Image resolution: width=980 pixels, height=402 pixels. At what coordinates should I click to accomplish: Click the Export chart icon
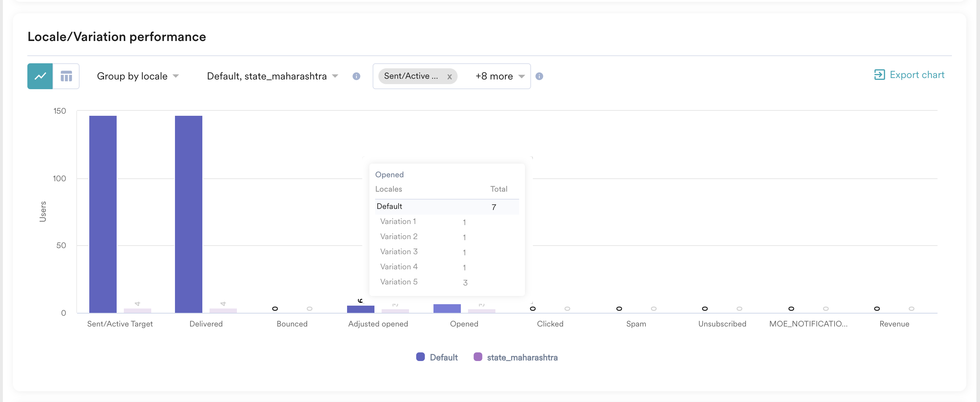click(879, 74)
